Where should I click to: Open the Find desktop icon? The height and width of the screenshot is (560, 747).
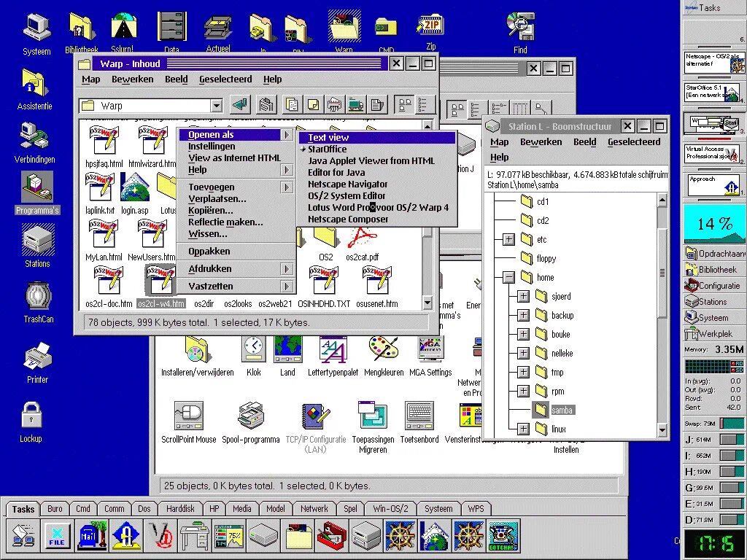519,27
